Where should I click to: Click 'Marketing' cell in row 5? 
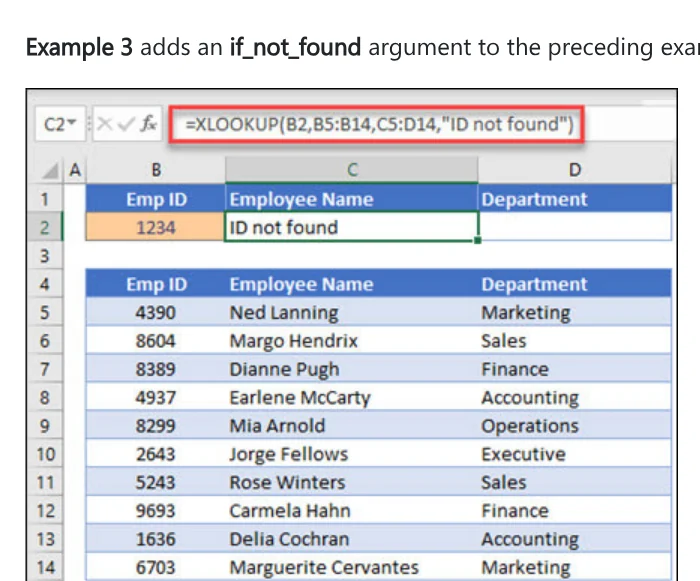click(575, 312)
